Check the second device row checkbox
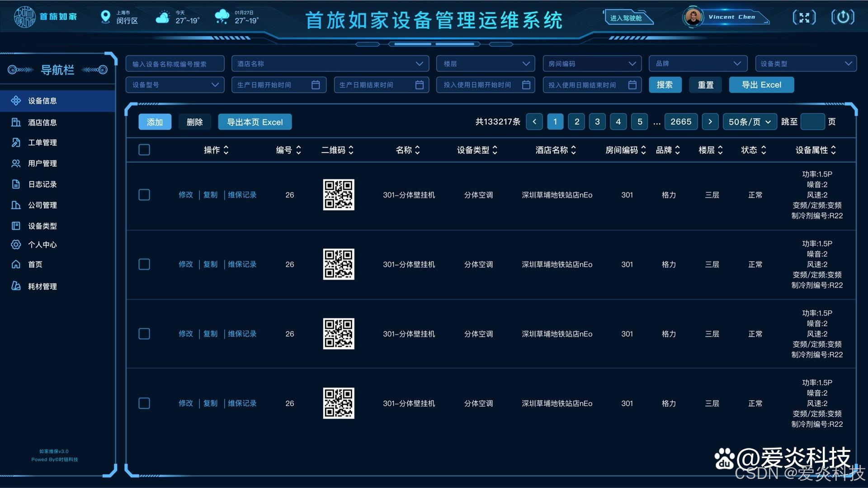 (x=144, y=264)
